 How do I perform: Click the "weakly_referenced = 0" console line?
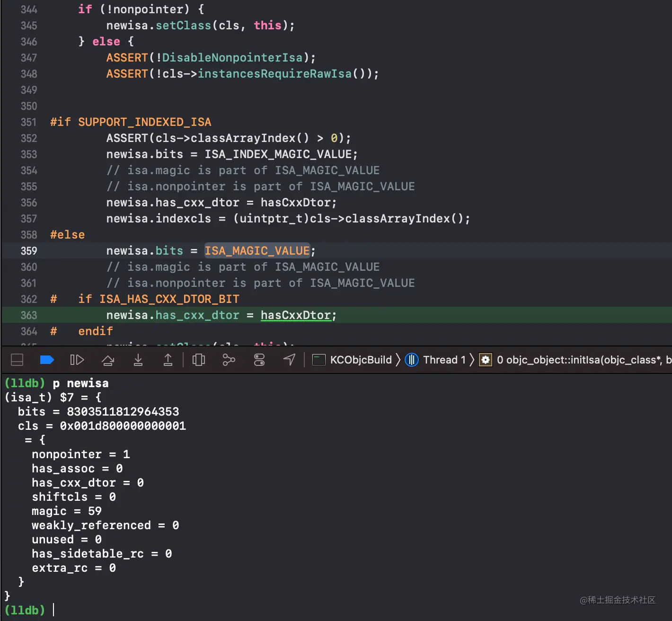[106, 525]
